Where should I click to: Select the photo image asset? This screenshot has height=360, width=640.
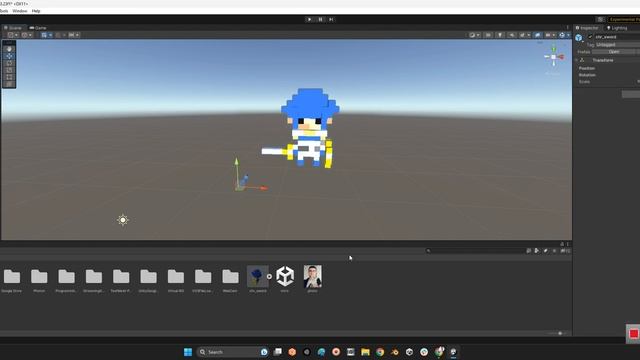[x=313, y=276]
